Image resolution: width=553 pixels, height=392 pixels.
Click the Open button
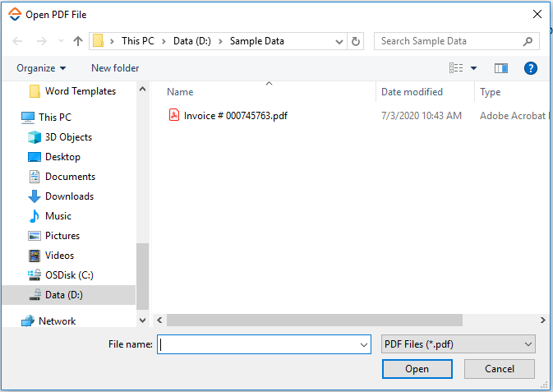pos(417,369)
